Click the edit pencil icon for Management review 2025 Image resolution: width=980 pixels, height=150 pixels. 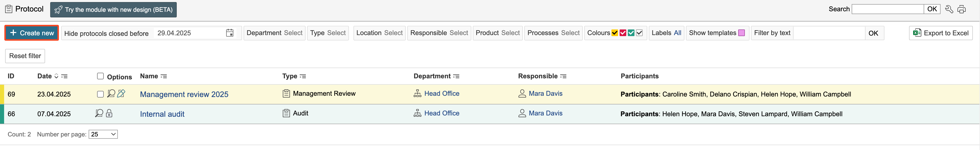click(121, 94)
